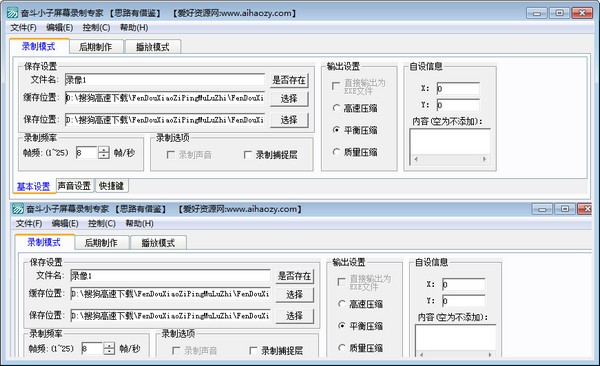Select 录制模式 tab in upper window

point(39,46)
